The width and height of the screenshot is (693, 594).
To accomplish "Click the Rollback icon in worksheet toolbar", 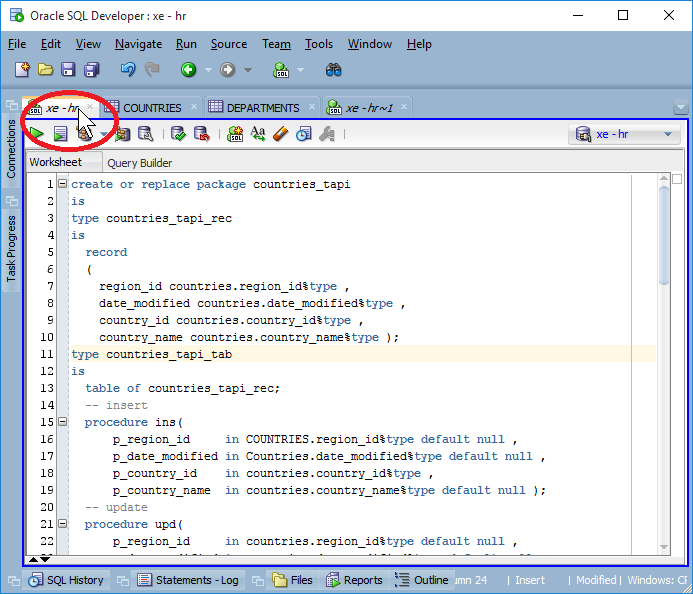I will (201, 134).
